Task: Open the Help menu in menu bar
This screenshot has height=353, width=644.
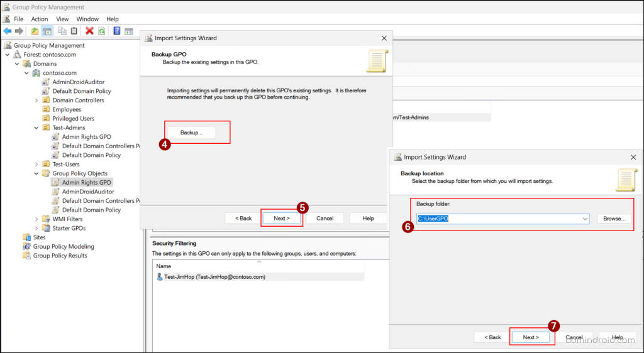Action: coord(112,19)
